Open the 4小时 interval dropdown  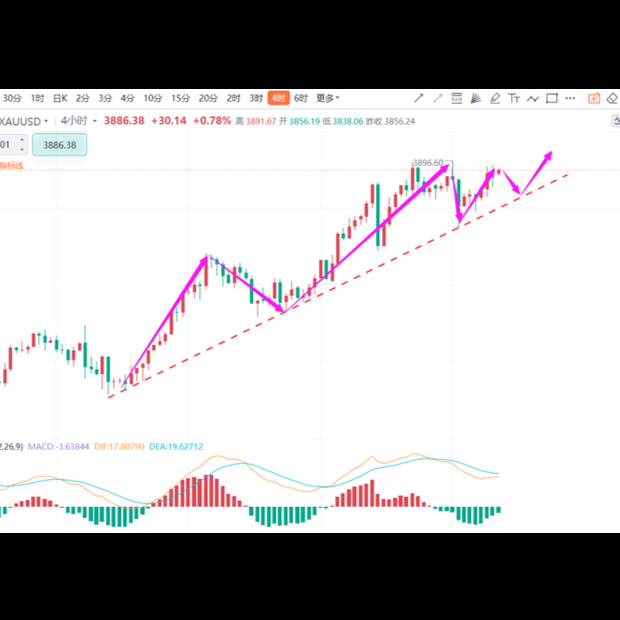(x=78, y=120)
